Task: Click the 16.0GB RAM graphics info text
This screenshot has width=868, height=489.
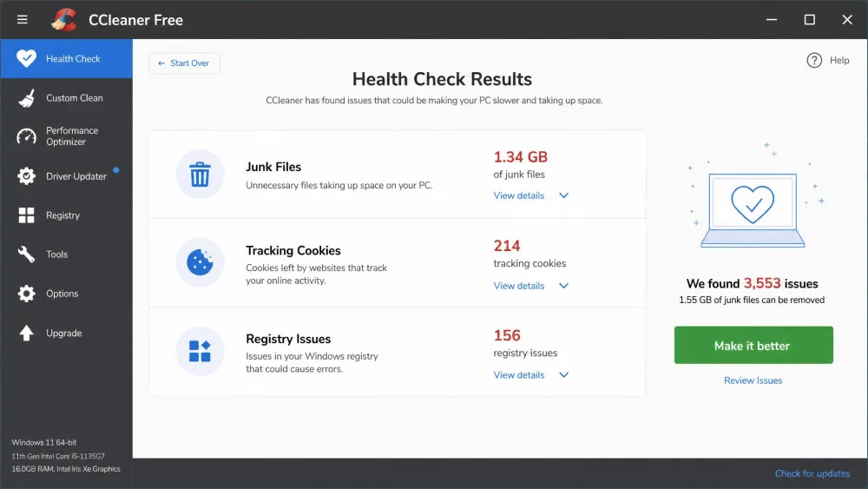Action: tap(66, 469)
